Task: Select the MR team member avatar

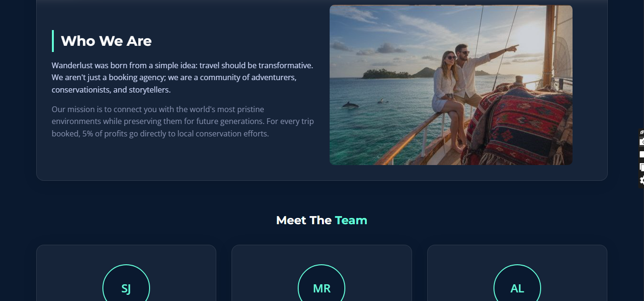Action: tap(322, 288)
